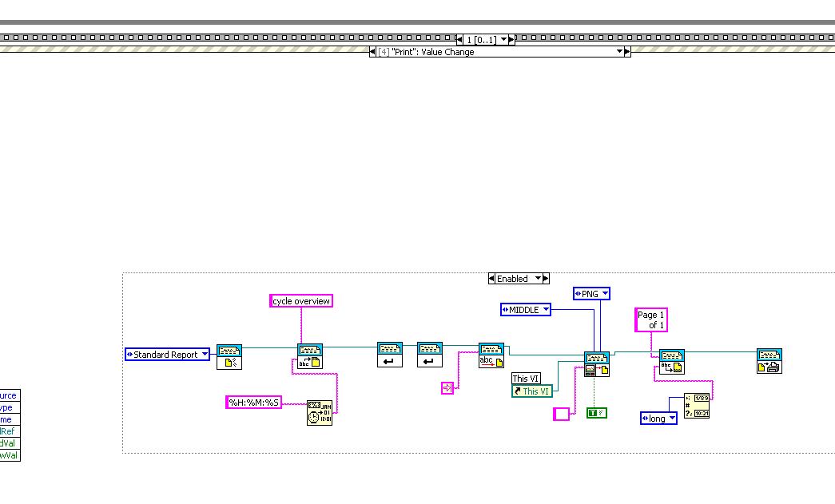Open the Standard Report enum dropdown
This screenshot has width=835, height=504.
pyautogui.click(x=205, y=354)
